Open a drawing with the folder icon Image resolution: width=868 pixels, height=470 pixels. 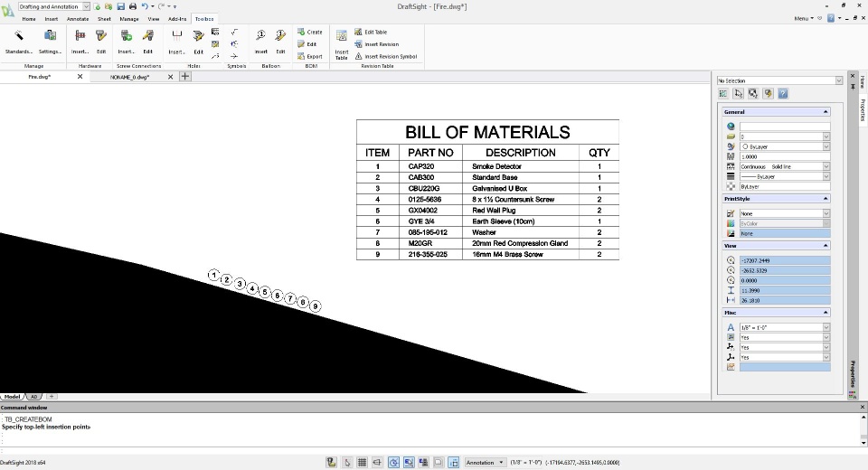pos(108,6)
